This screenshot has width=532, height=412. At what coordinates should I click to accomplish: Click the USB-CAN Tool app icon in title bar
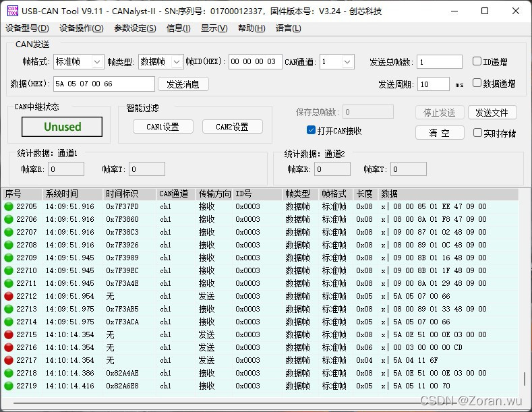point(13,11)
